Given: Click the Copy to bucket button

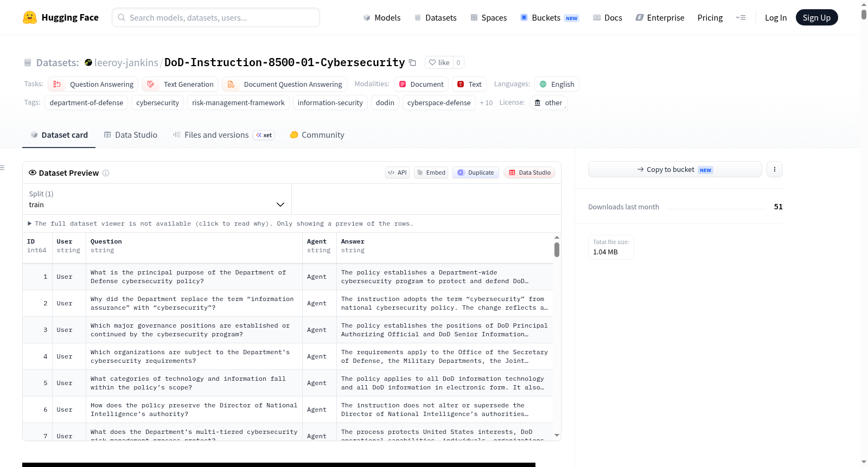Looking at the screenshot, I should pyautogui.click(x=675, y=169).
